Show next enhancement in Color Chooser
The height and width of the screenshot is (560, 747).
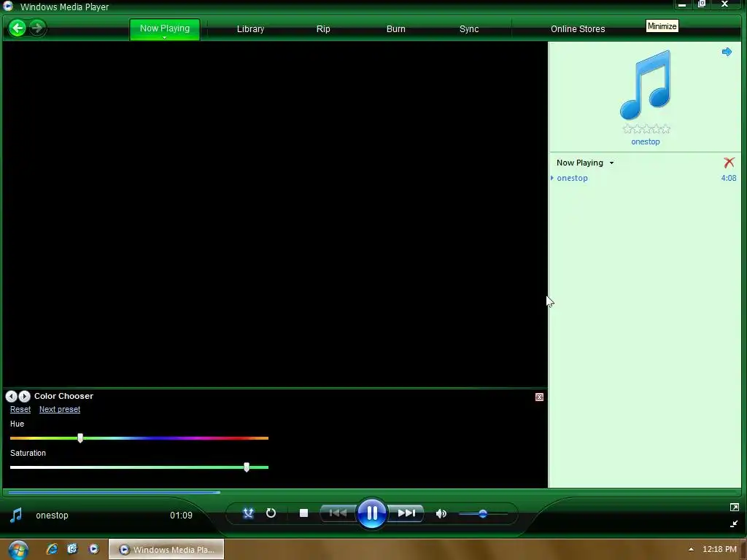click(24, 396)
